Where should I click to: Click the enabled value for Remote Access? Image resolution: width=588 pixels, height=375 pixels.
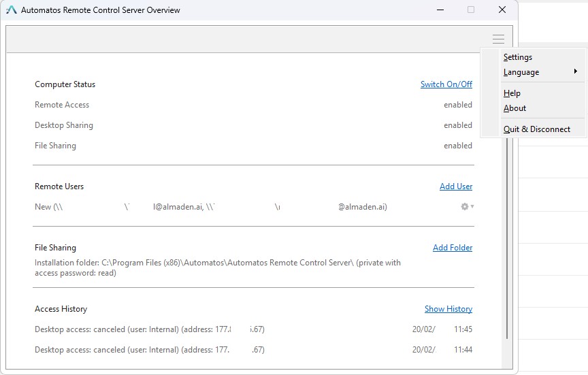[x=458, y=105]
